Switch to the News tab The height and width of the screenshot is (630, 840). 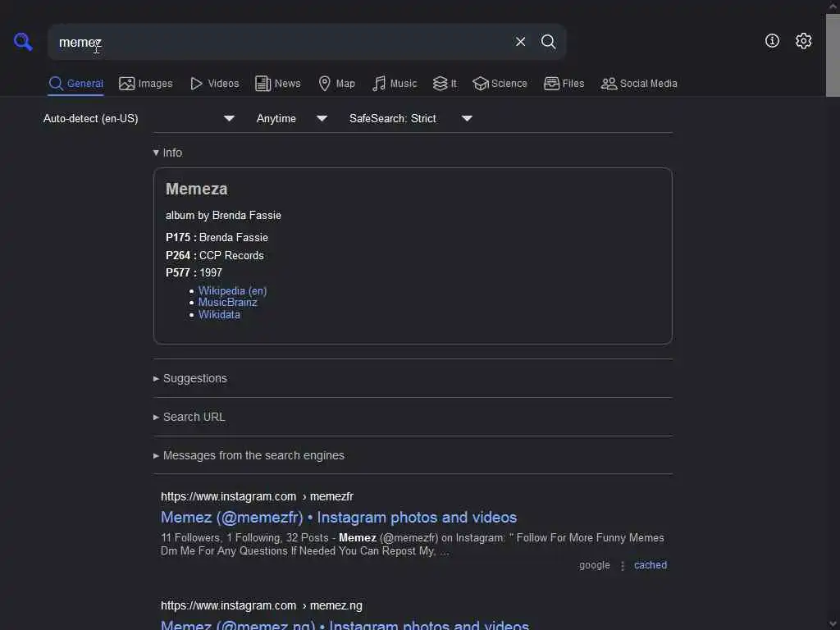click(x=277, y=84)
